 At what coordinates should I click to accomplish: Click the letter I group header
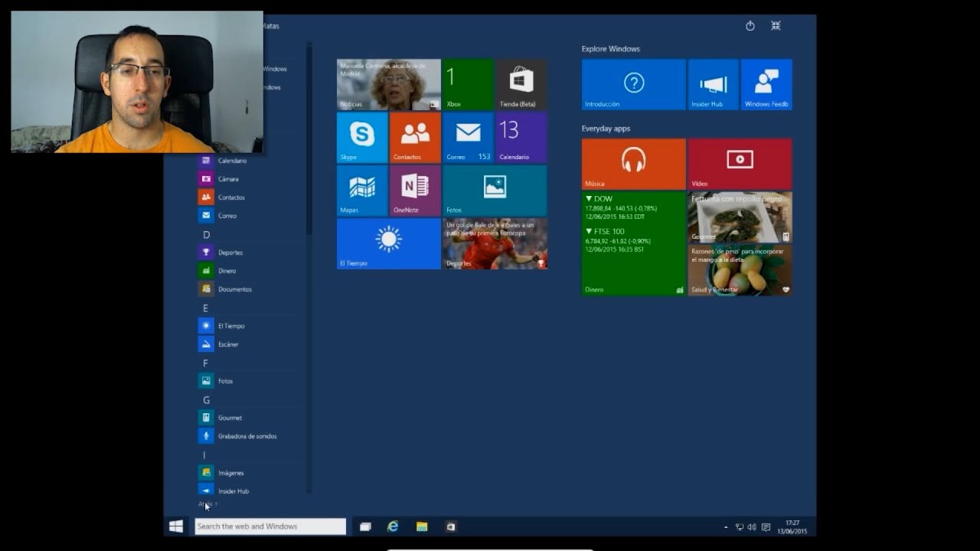point(204,455)
